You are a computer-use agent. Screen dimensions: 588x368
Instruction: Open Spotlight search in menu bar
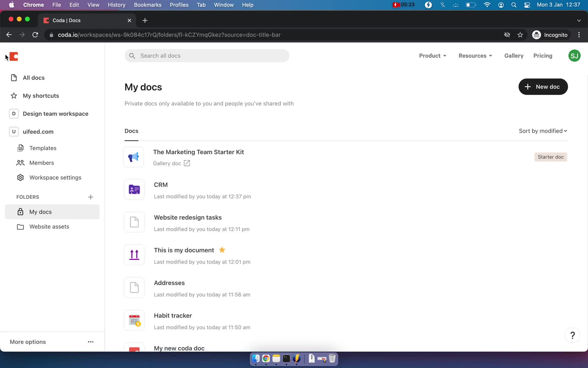514,5
